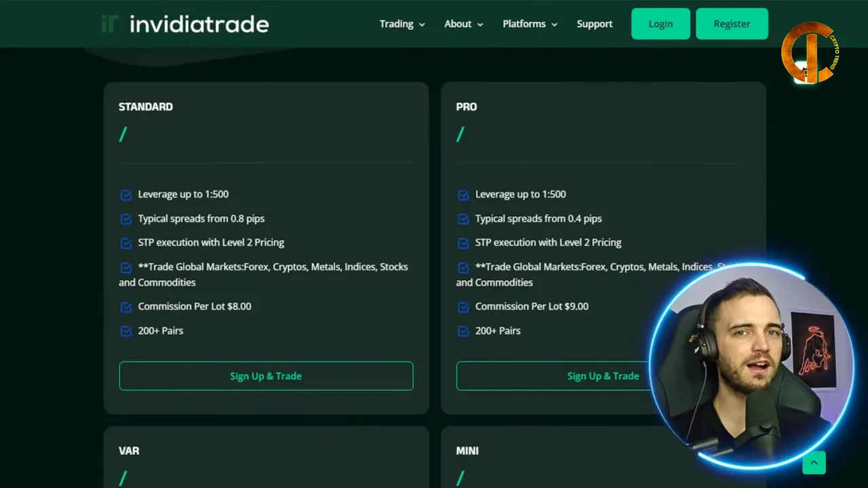Click the checkmark beside spreads from 0.4 pips

click(463, 219)
